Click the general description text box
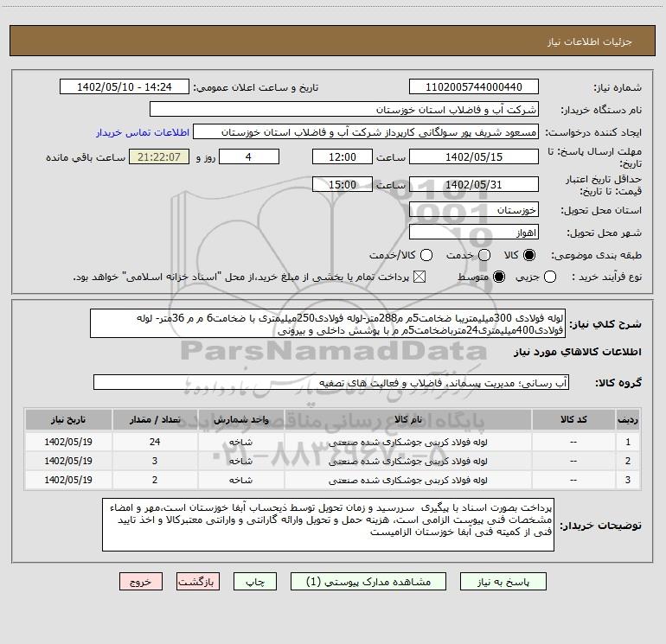 (x=328, y=323)
